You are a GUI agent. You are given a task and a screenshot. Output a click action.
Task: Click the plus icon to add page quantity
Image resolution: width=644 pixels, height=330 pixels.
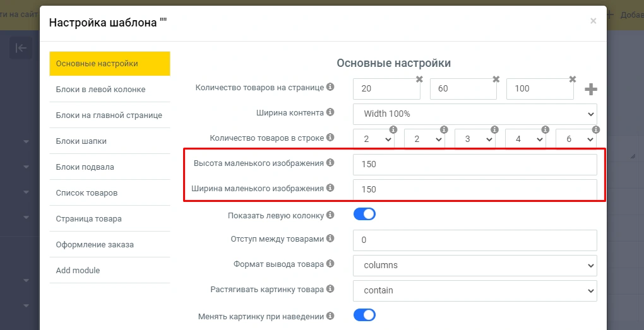[x=590, y=89]
